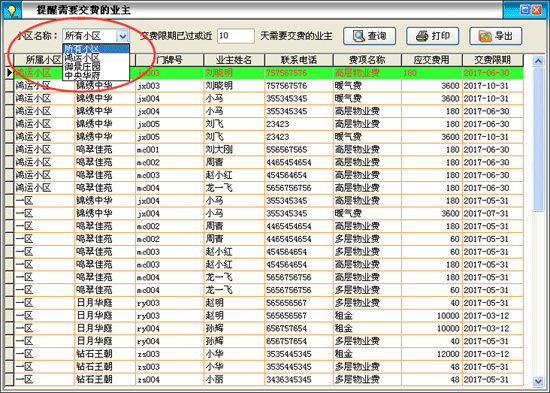This screenshot has height=393, width=550.
Task: Click the 业主姓名 column header
Action: pyautogui.click(x=234, y=60)
